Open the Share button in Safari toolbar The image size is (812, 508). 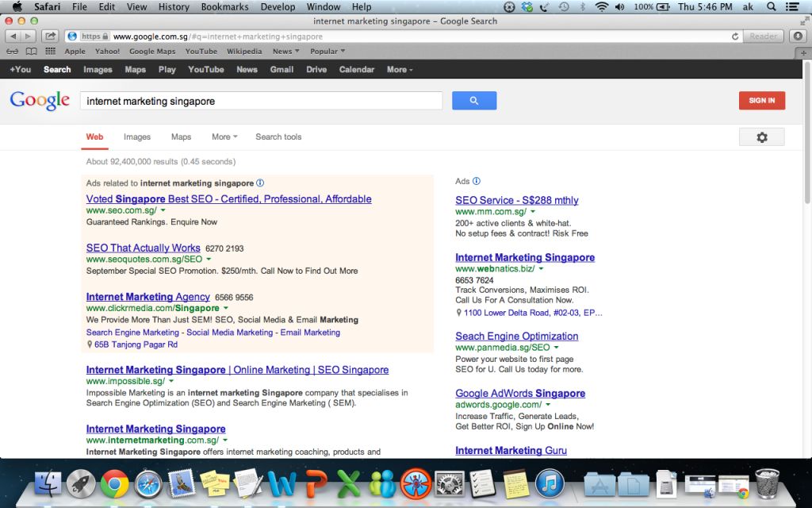pos(50,37)
